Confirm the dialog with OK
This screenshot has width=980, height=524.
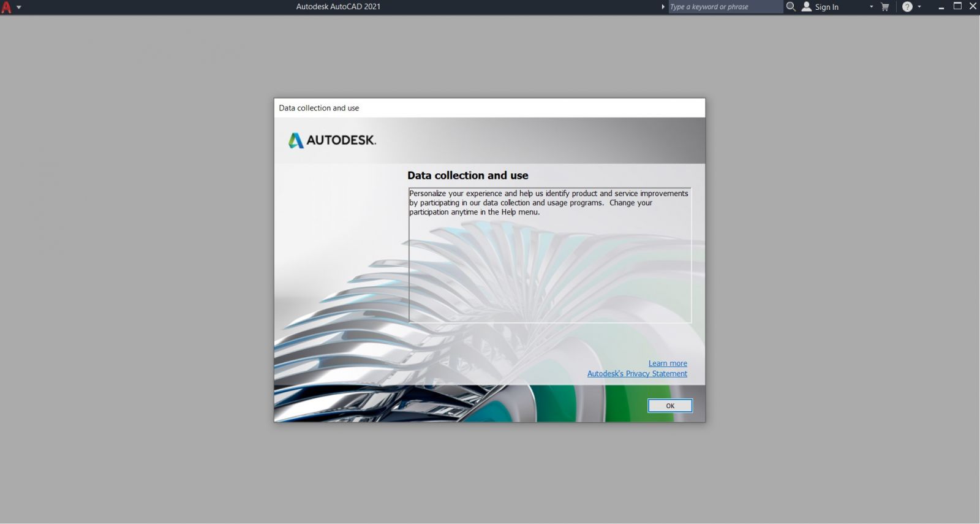[670, 406]
